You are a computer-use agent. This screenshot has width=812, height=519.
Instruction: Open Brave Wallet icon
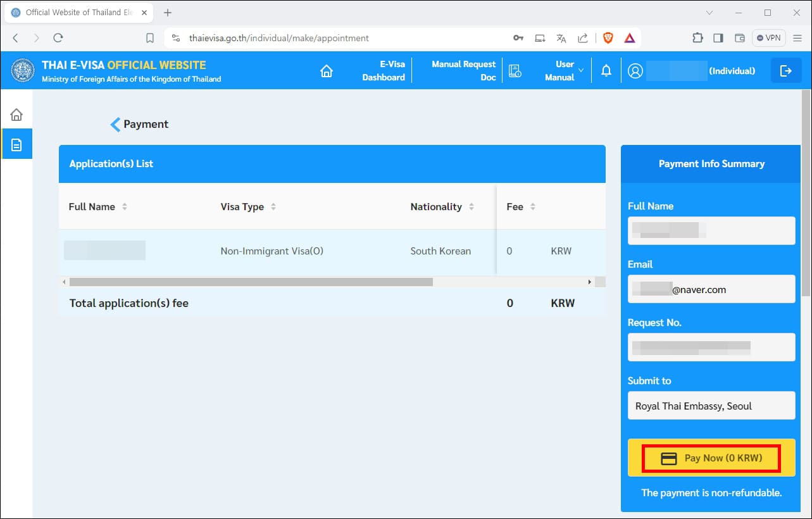click(739, 38)
